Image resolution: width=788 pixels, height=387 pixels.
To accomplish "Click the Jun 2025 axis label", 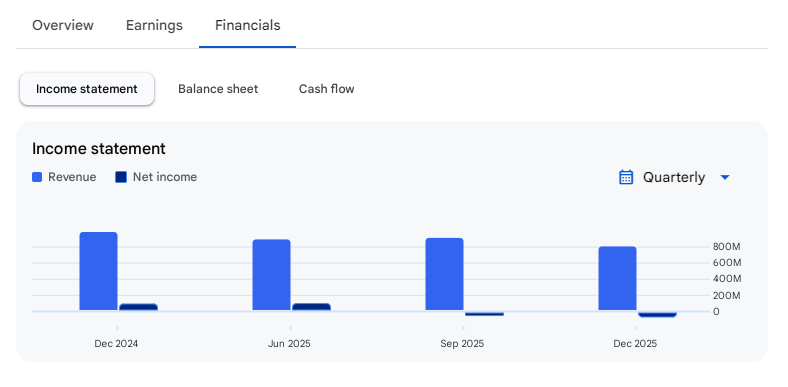I will (289, 344).
